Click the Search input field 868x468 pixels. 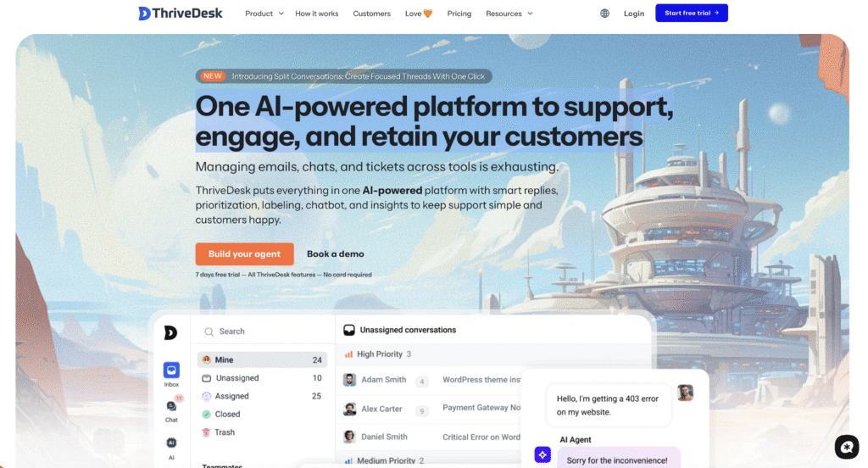(263, 331)
